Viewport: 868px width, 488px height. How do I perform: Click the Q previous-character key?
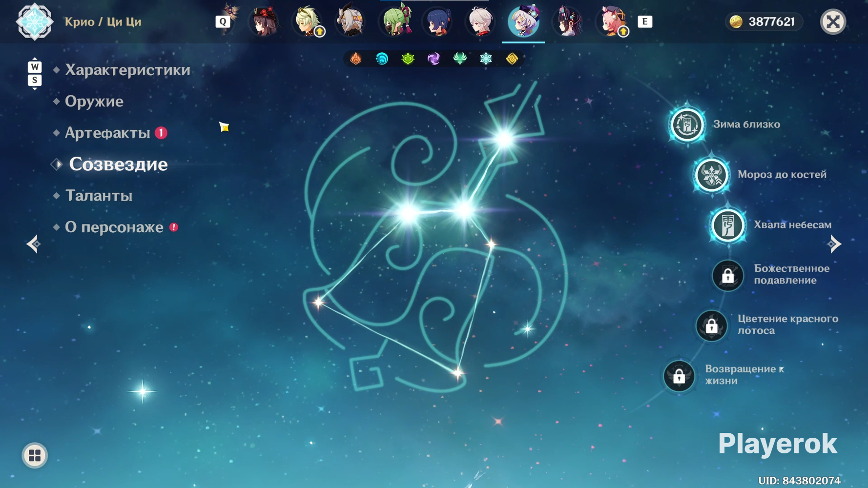click(x=223, y=21)
